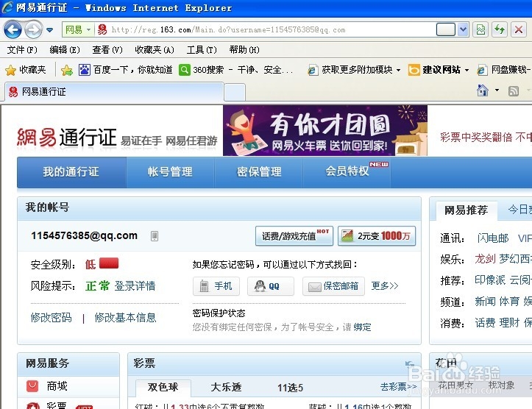Click the 修改密码 link
Viewport: 532px width, 409px height.
tap(52, 318)
